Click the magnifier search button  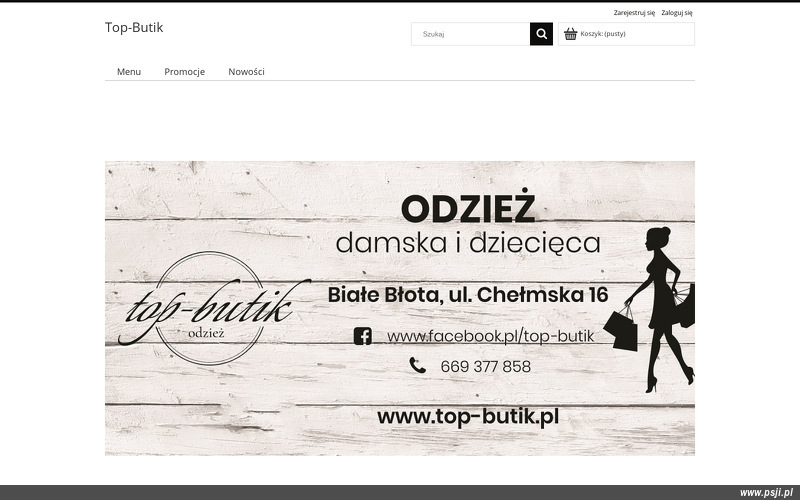[541, 34]
